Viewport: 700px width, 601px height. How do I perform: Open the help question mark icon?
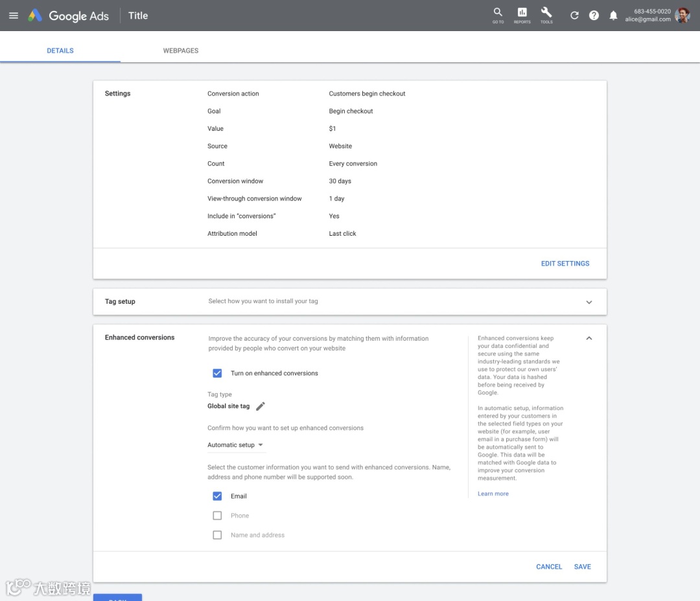coord(594,16)
